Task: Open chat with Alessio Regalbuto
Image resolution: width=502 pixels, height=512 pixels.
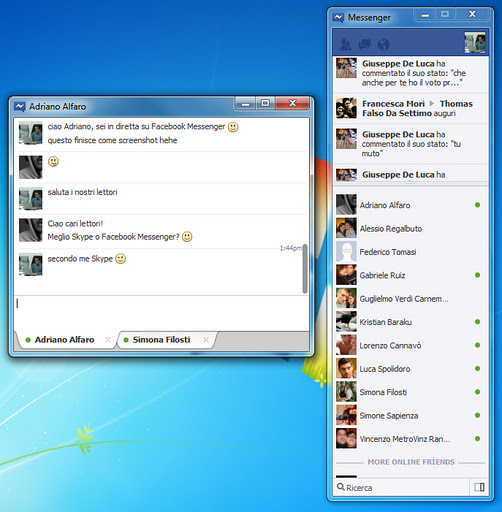Action: click(x=410, y=229)
